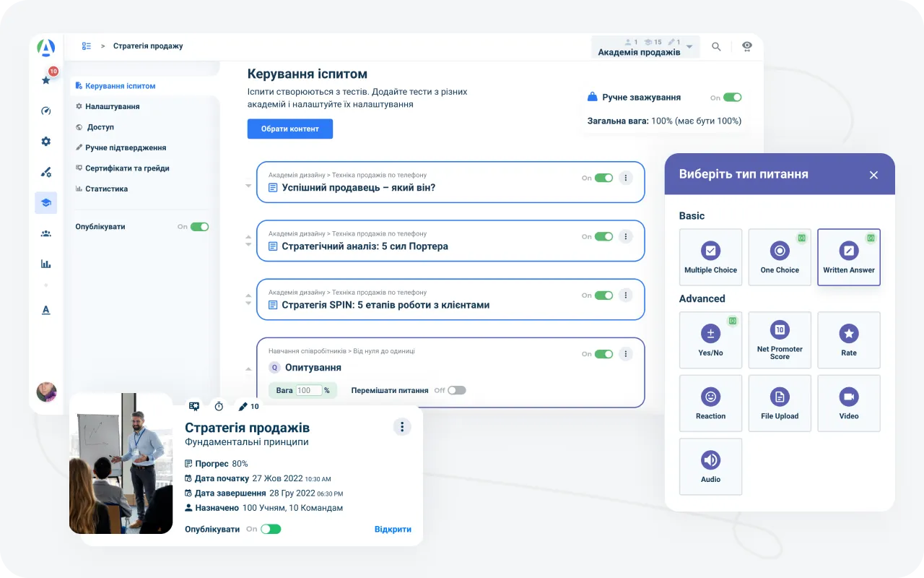
Task: Open the course via Відкрити link
Action: [393, 529]
